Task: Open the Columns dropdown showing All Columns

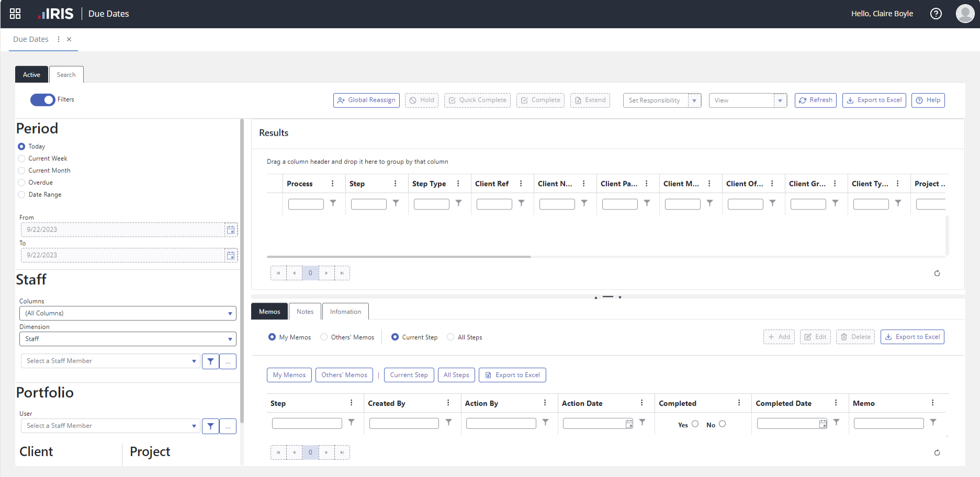Action: point(128,313)
